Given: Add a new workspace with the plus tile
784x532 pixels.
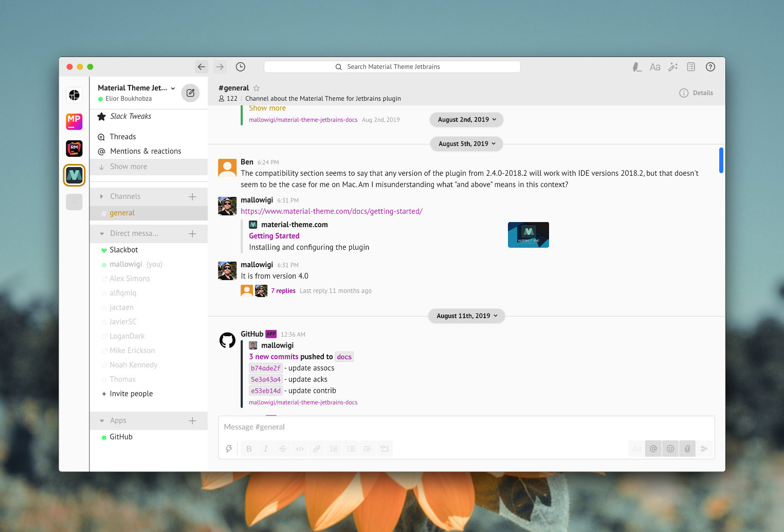Looking at the screenshot, I should click(74, 202).
